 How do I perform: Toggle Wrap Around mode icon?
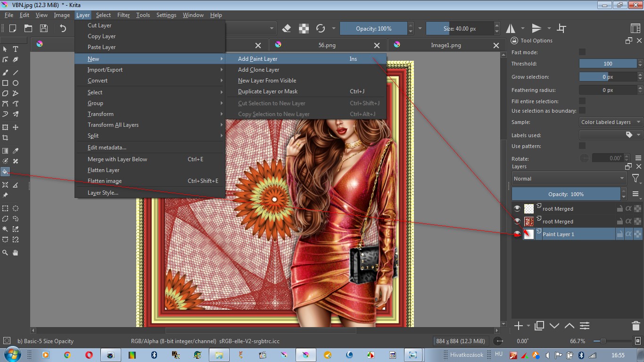point(561,28)
